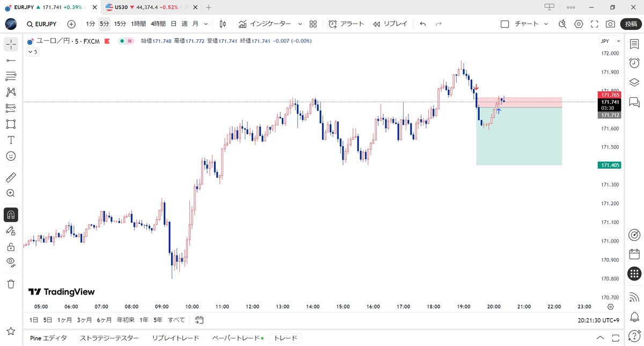644x346 pixels.
Task: Open the dark grid apps button
Action: click(x=634, y=273)
